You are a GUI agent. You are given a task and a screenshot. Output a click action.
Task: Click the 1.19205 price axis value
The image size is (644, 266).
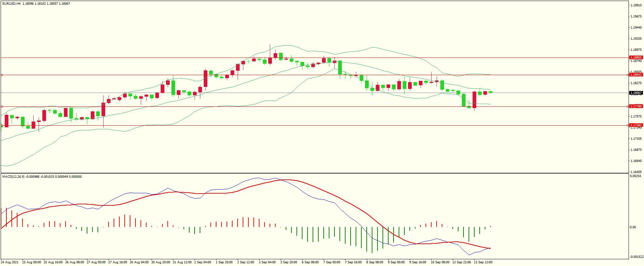pos(636,39)
